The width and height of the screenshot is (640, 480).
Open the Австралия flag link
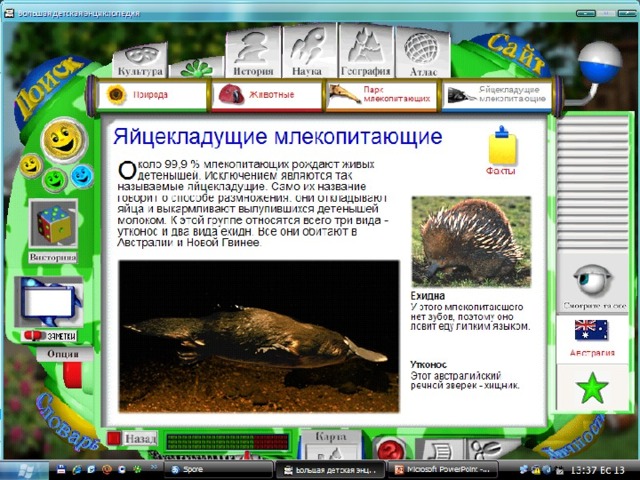[592, 338]
